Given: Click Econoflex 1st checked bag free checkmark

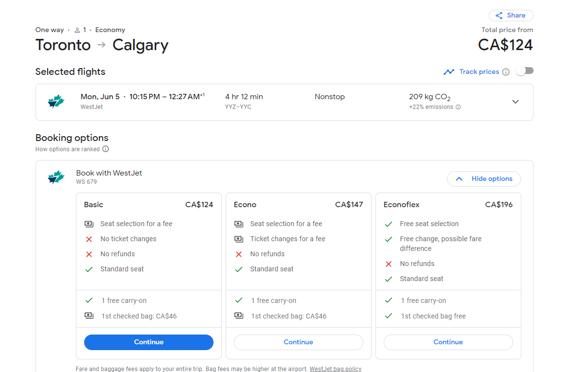Looking at the screenshot, I should (x=389, y=316).
